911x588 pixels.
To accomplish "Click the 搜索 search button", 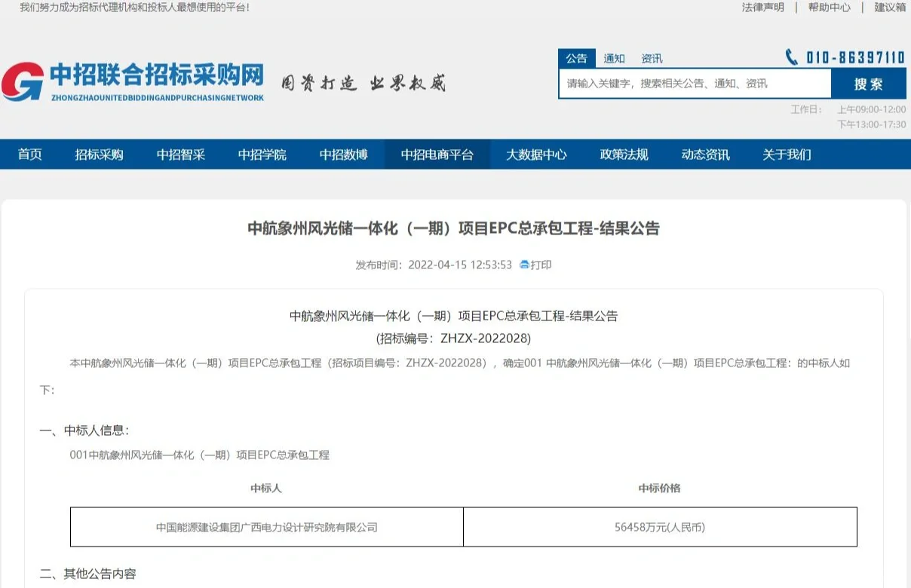I will (x=869, y=84).
